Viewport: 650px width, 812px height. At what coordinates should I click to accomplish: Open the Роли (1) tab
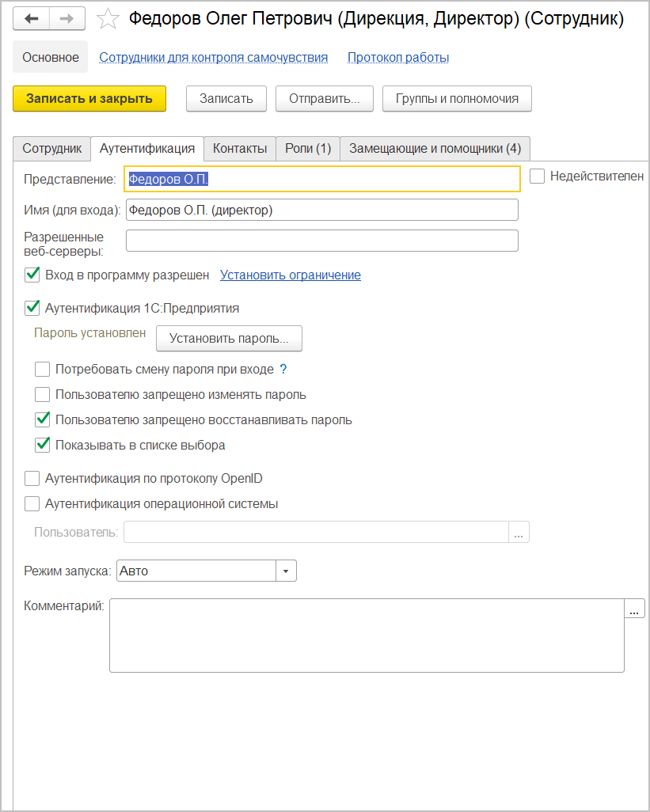tap(308, 149)
